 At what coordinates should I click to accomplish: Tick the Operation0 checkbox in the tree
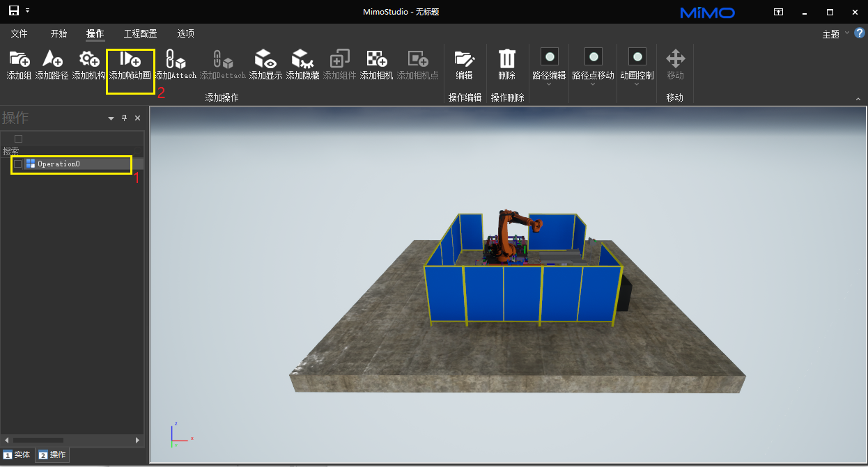point(18,164)
